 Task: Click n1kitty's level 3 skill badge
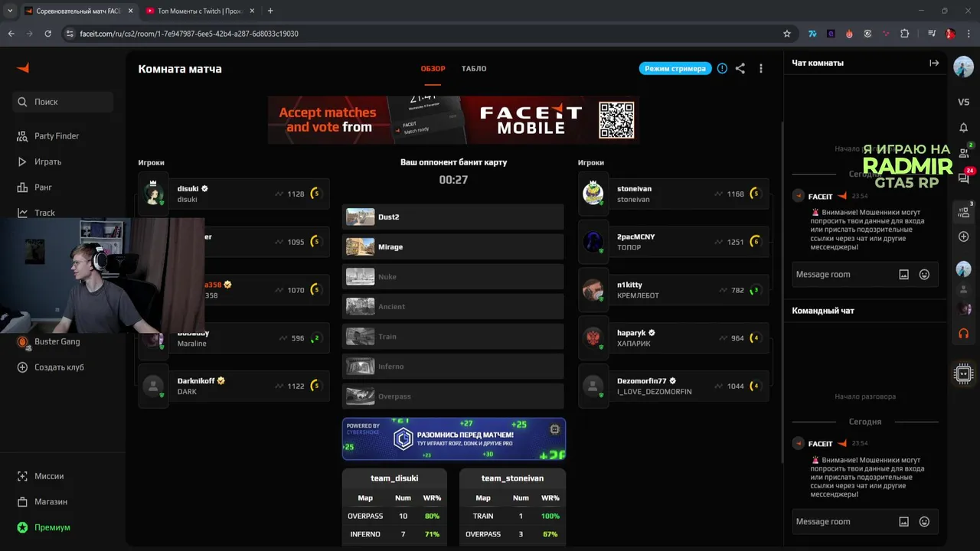[x=756, y=290]
